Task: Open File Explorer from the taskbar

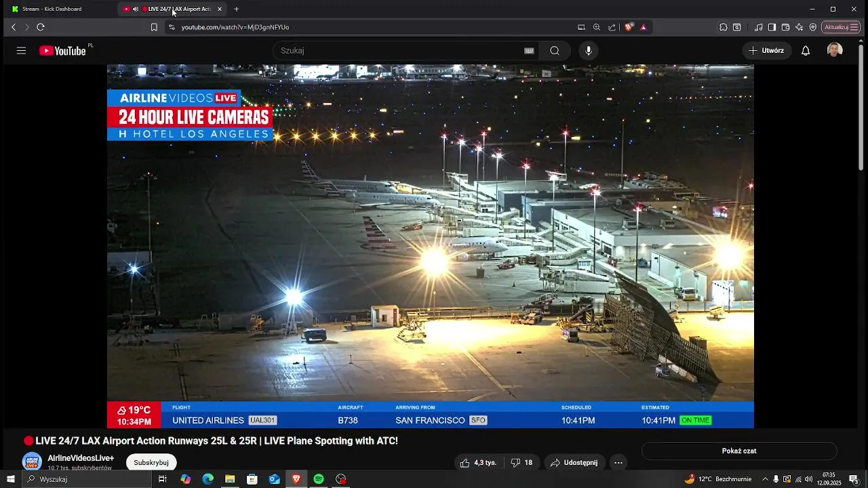Action: tap(230, 479)
